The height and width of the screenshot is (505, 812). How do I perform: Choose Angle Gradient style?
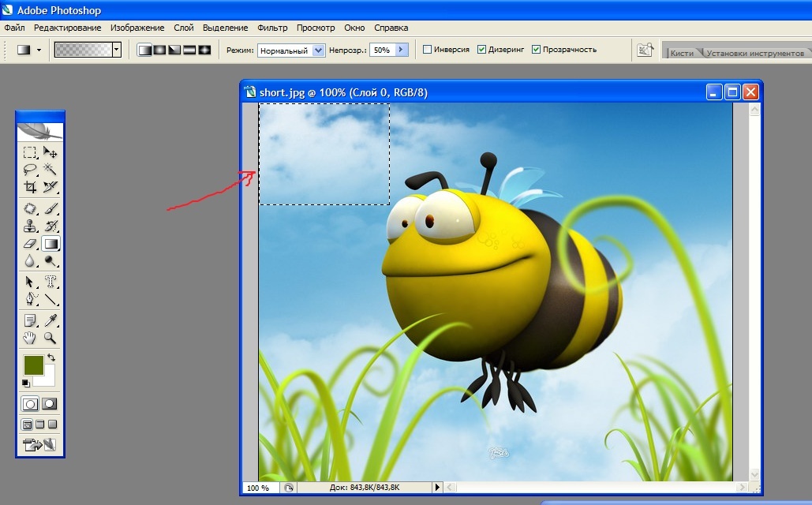click(174, 50)
